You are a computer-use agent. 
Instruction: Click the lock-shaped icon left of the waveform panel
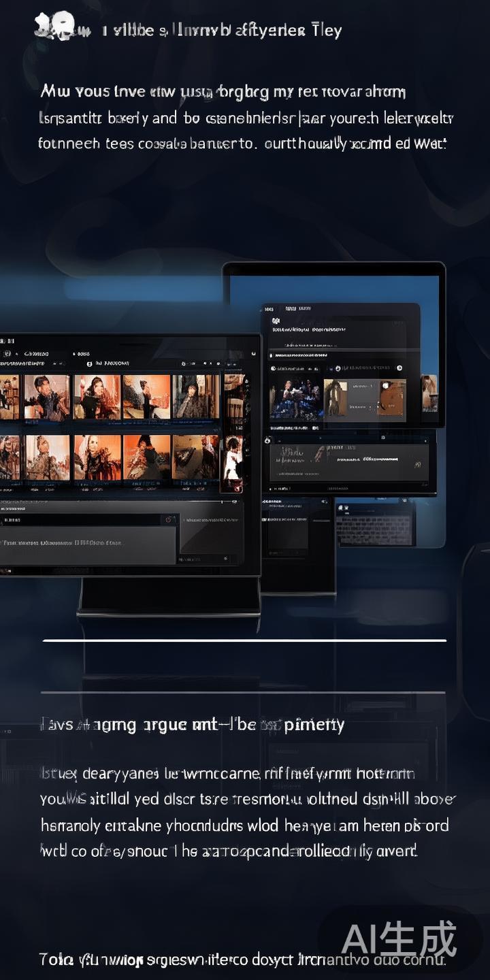tap(267, 441)
